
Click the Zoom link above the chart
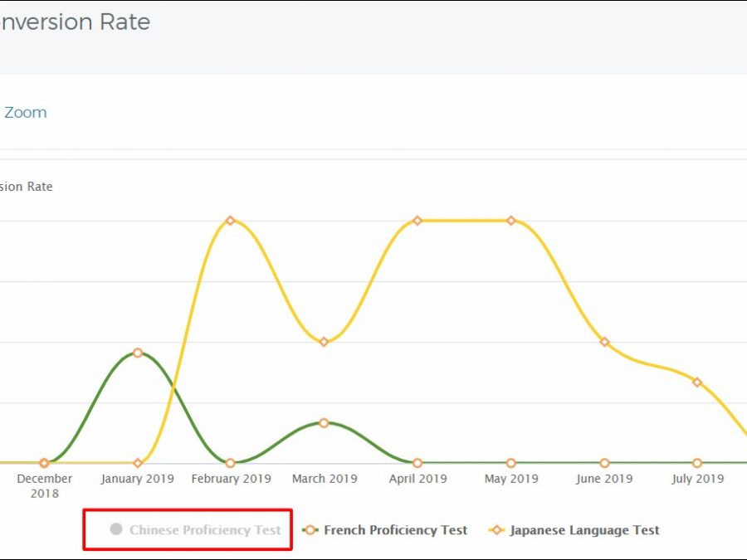[x=25, y=113]
